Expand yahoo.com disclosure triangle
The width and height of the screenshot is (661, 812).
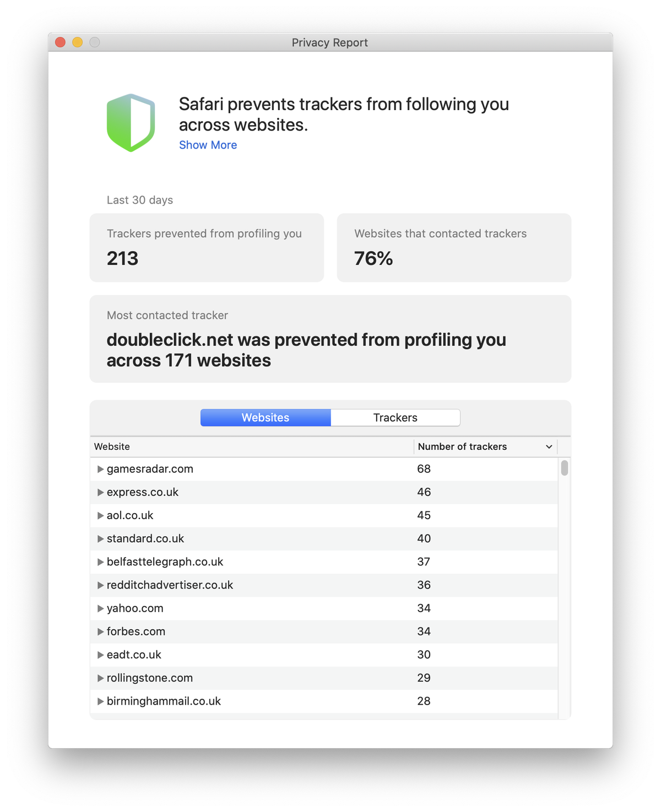pyautogui.click(x=100, y=608)
